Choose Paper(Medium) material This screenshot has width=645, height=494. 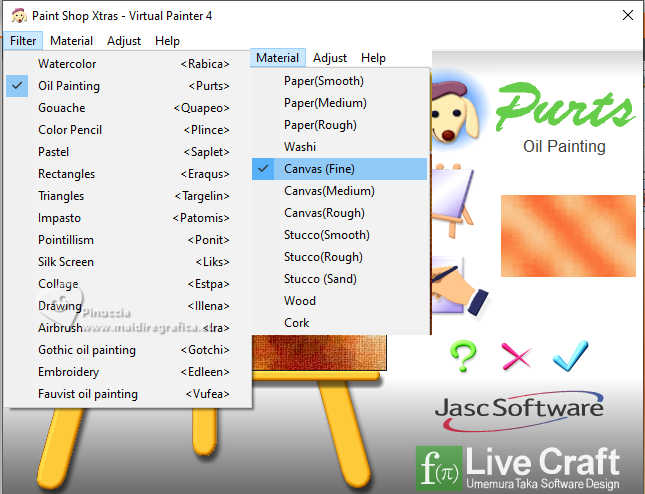click(339, 103)
